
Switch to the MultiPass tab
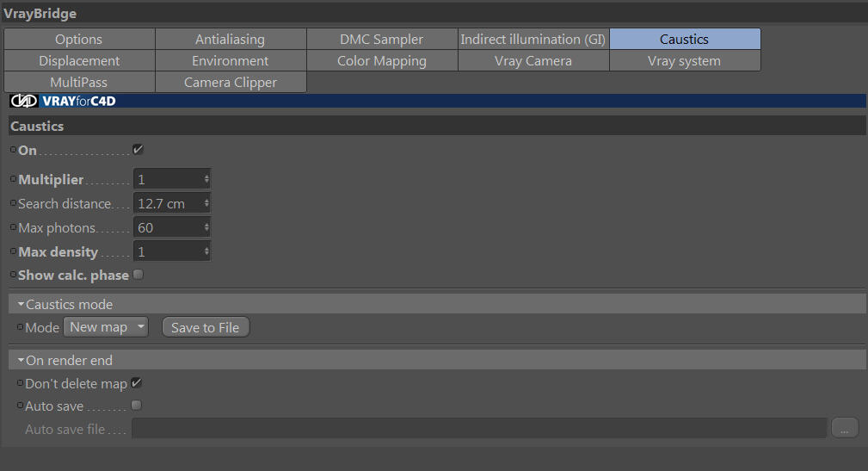point(79,83)
